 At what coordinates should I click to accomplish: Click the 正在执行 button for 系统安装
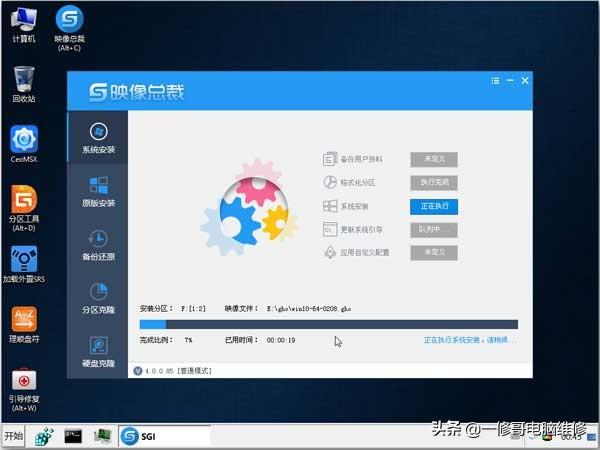coord(434,207)
